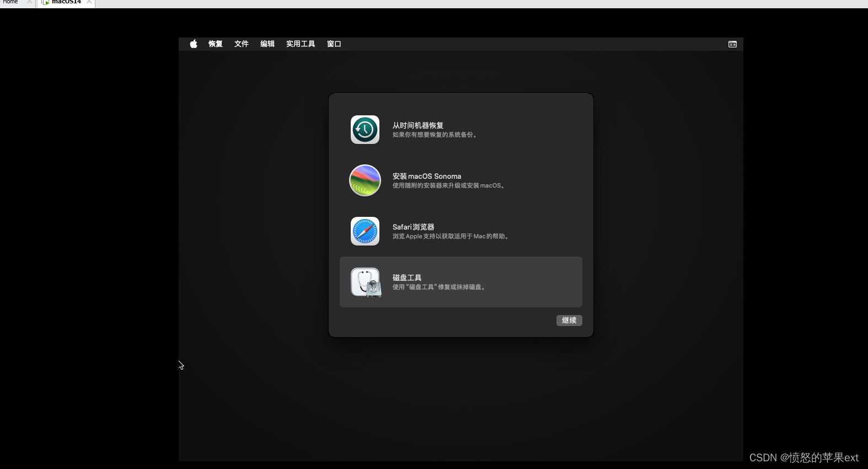Click description 如果你有想要恢复的系统备份
The height and width of the screenshot is (469, 868).
pos(435,135)
